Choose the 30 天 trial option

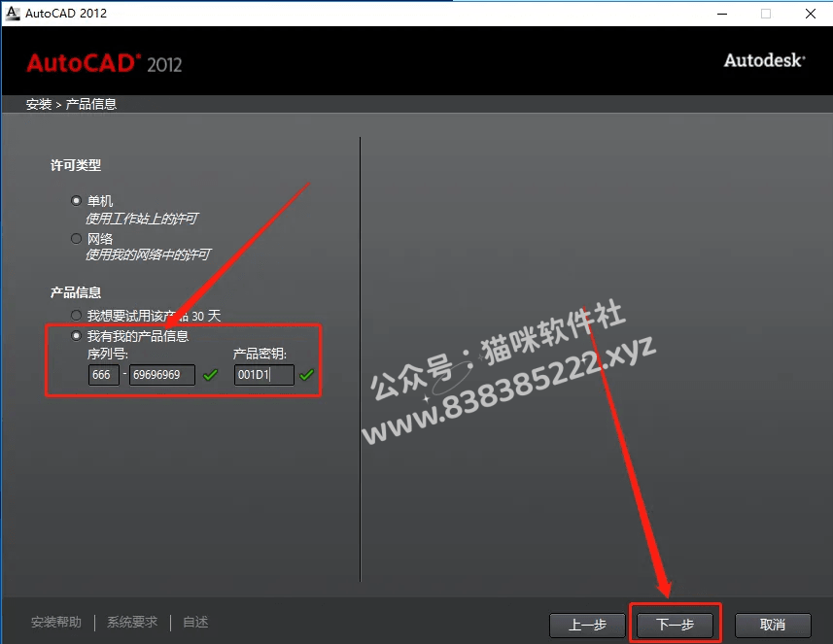pos(76,316)
